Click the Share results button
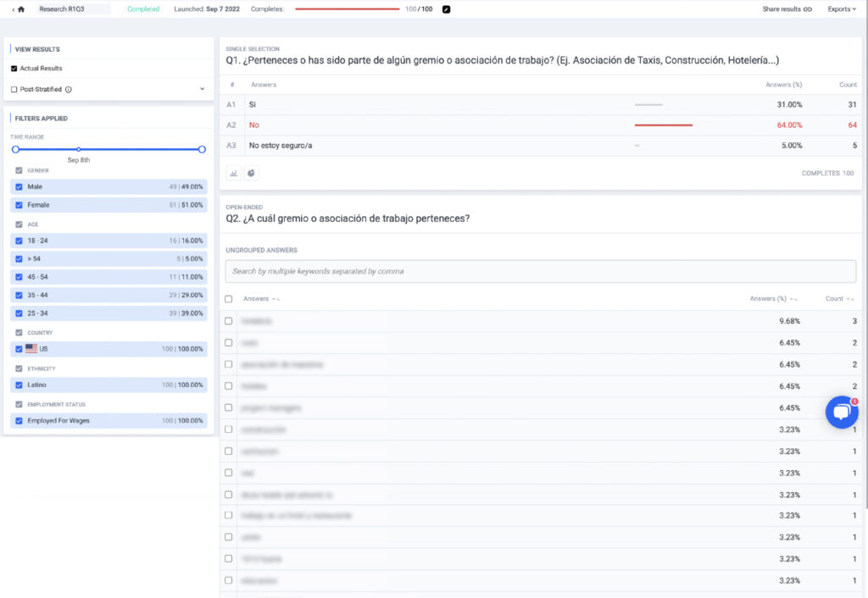 [782, 9]
